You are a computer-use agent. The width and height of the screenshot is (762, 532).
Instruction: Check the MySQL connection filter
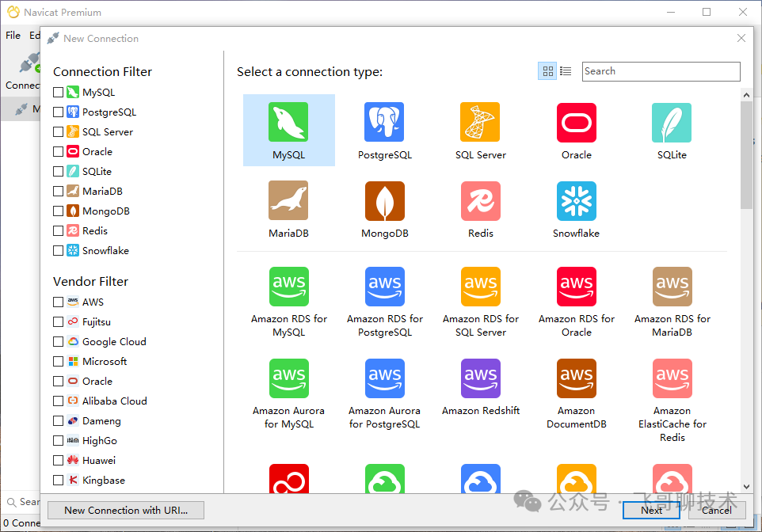tap(59, 93)
